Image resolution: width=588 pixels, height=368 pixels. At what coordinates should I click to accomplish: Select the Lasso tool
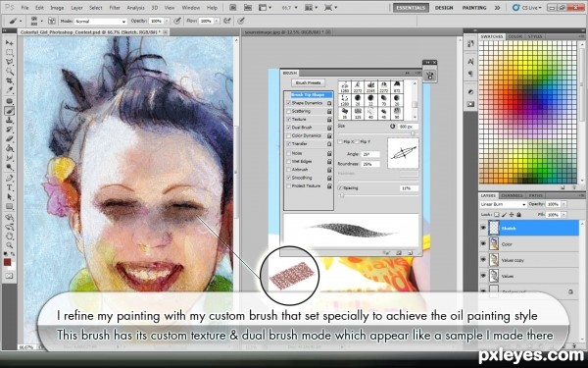click(x=10, y=62)
